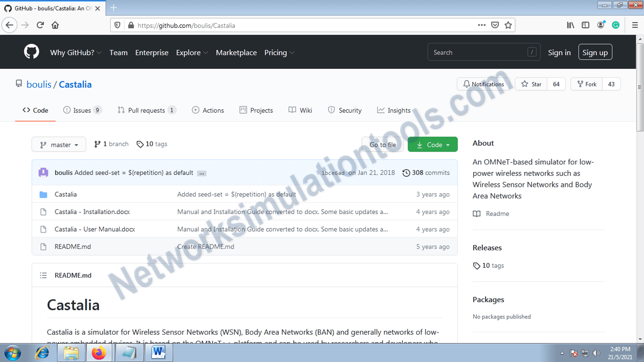Show sidebars icon in Firefox toolbar
This screenshot has width=644, height=362.
(x=585, y=25)
